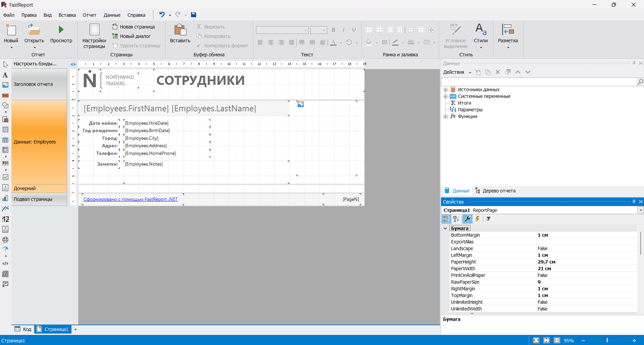
Task: Toggle bold text formatting
Action: (x=333, y=30)
